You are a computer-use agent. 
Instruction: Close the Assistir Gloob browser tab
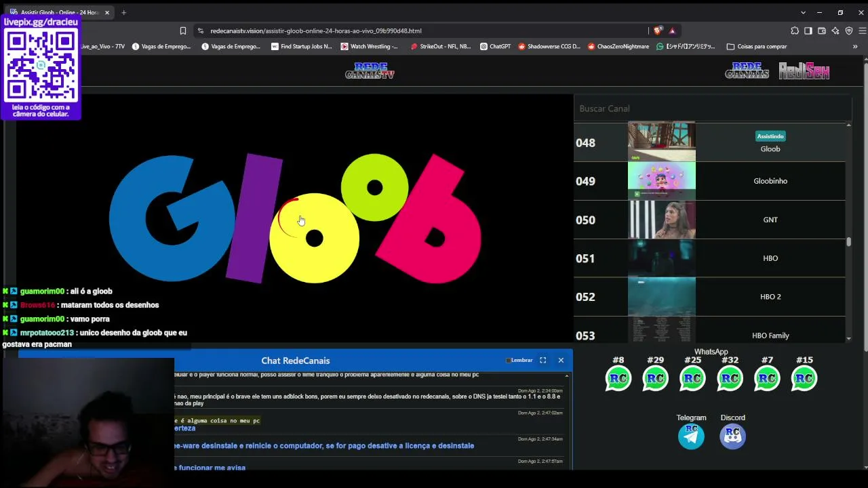coord(106,12)
